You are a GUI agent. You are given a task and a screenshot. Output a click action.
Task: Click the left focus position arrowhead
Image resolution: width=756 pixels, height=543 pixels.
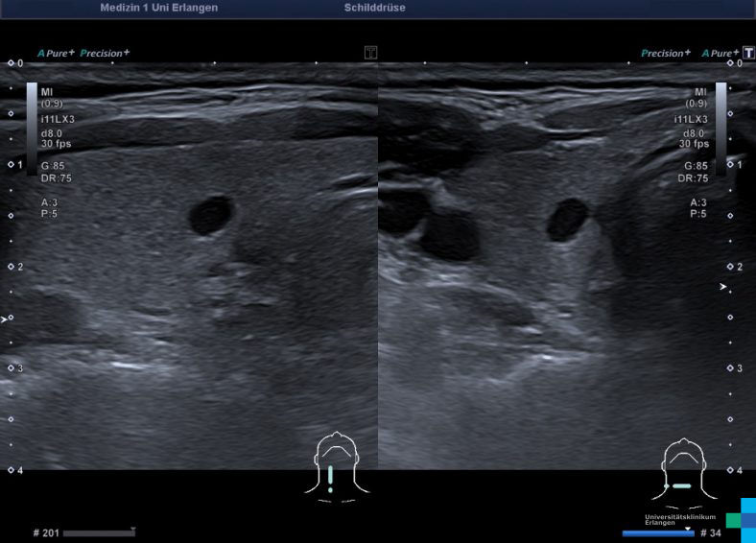[6, 319]
